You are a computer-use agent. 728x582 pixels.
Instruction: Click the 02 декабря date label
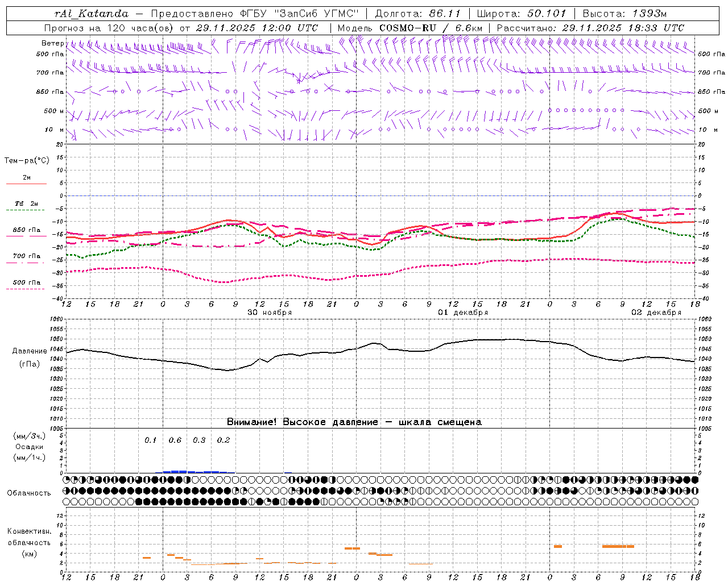pos(656,313)
